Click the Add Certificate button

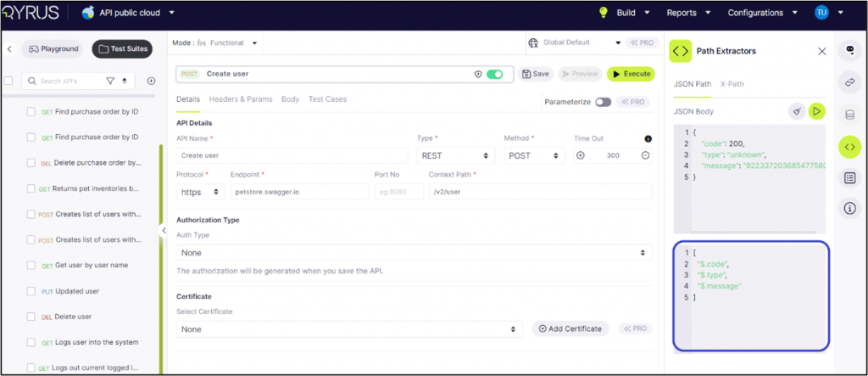570,328
